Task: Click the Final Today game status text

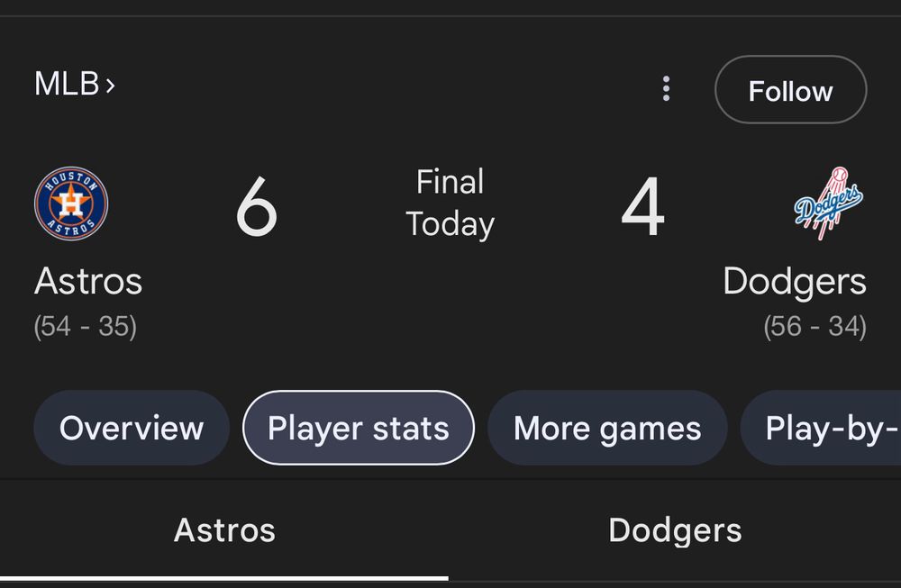Action: [450, 203]
